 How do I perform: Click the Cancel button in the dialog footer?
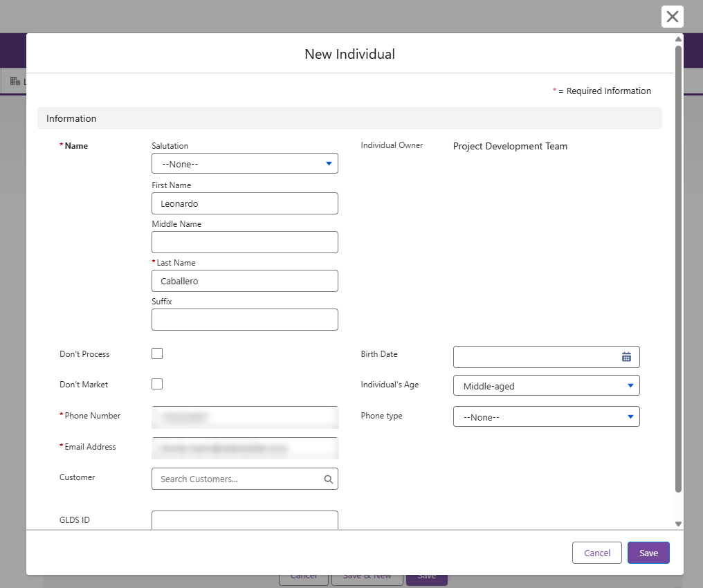(x=596, y=553)
